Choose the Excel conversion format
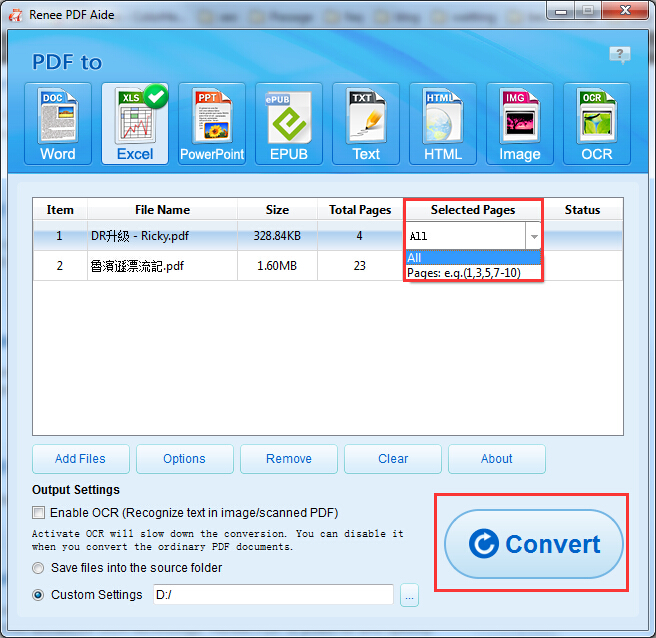Image resolution: width=656 pixels, height=638 pixels. click(x=135, y=123)
